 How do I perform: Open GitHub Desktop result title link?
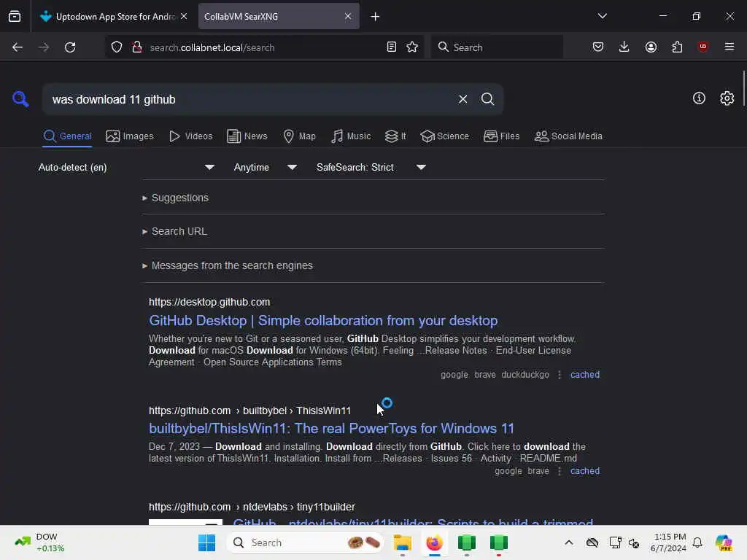coord(323,321)
